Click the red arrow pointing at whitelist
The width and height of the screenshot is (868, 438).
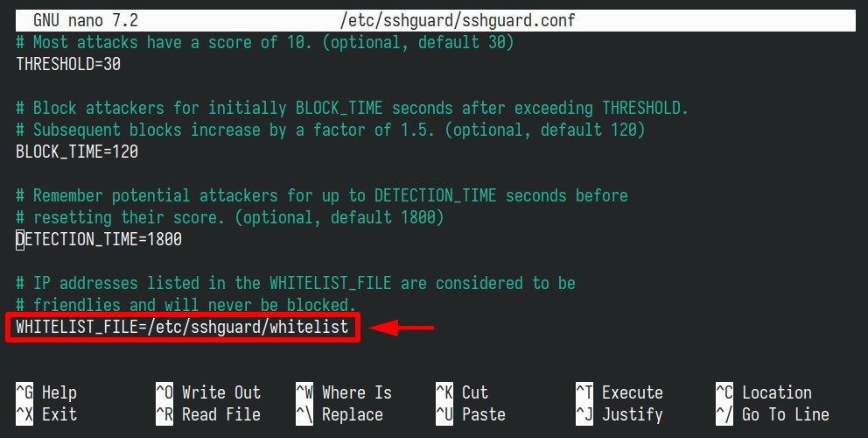click(402, 328)
